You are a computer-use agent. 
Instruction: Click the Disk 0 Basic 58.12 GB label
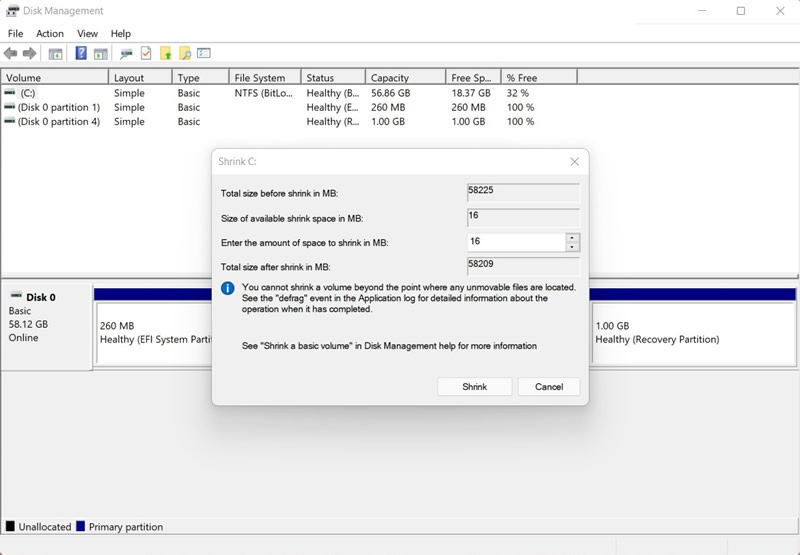click(x=46, y=325)
